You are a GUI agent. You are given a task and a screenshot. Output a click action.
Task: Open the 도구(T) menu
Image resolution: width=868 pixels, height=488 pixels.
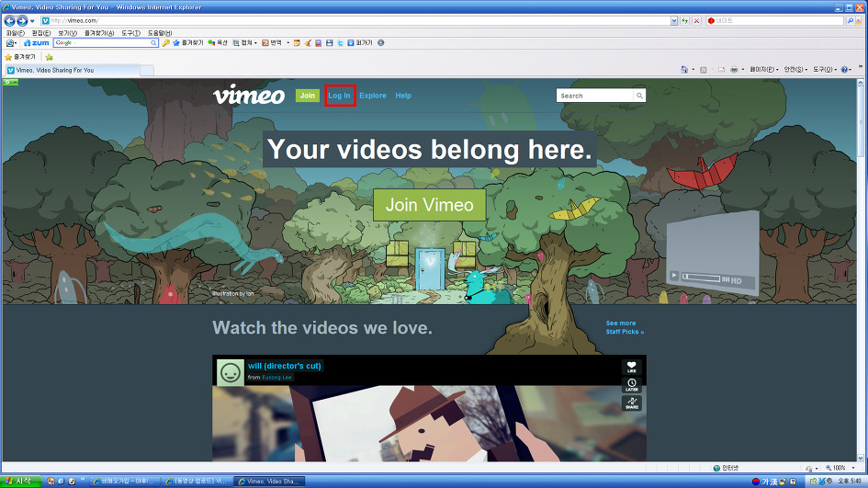pyautogui.click(x=130, y=33)
